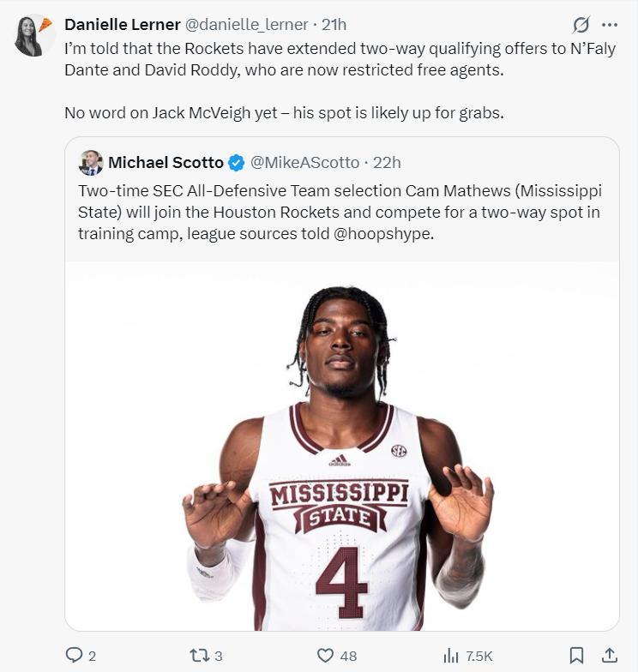Like the tweet with heart icon
Image resolution: width=638 pixels, height=672 pixels.
(325, 656)
